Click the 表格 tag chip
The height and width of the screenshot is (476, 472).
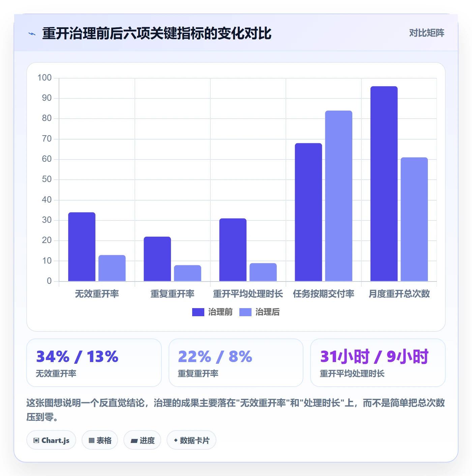100,440
